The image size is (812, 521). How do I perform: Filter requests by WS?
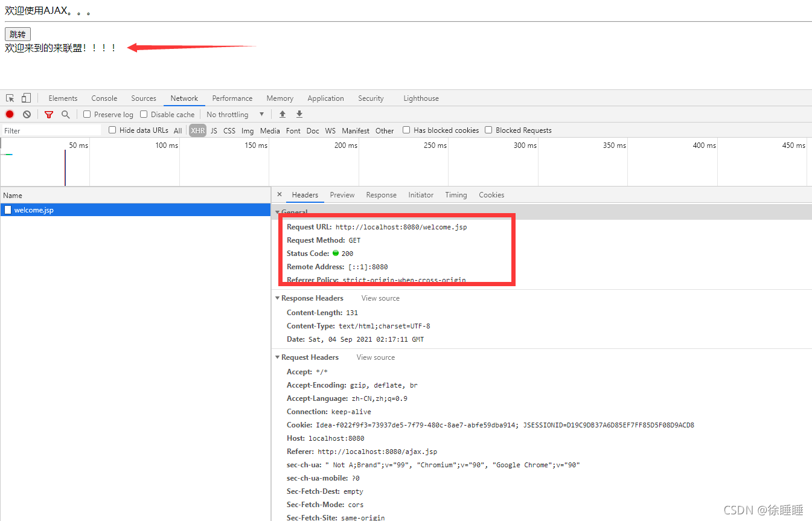click(330, 130)
